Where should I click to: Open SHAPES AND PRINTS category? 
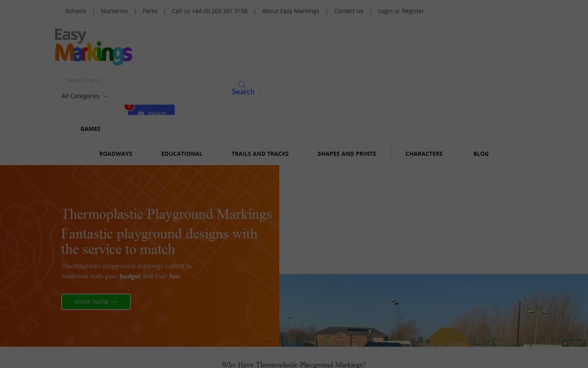[347, 154]
